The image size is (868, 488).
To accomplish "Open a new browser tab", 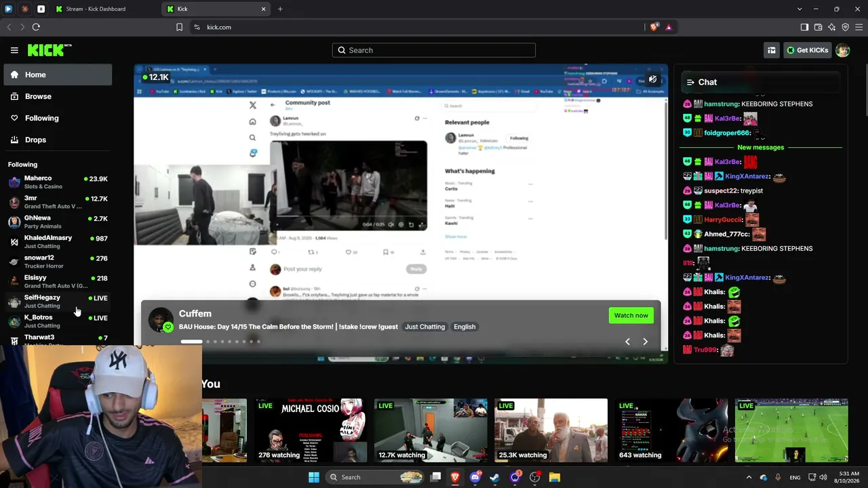I will tap(280, 9).
